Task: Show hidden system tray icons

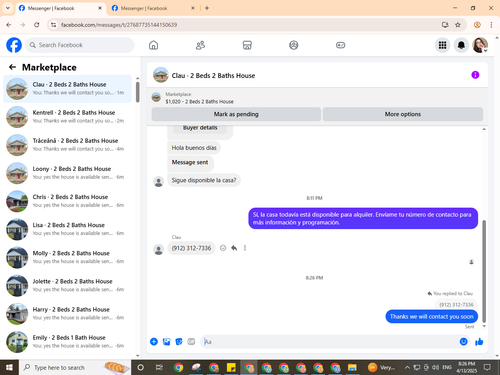Action: (x=407, y=367)
